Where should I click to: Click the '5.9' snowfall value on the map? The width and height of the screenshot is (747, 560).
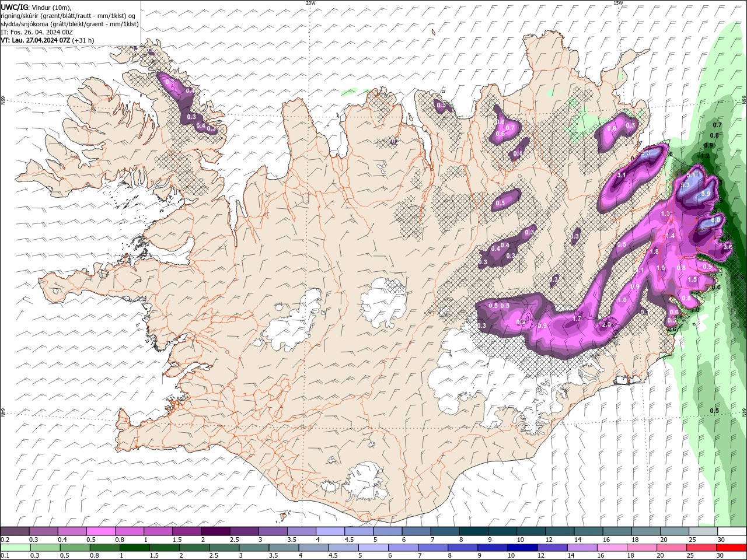click(705, 194)
